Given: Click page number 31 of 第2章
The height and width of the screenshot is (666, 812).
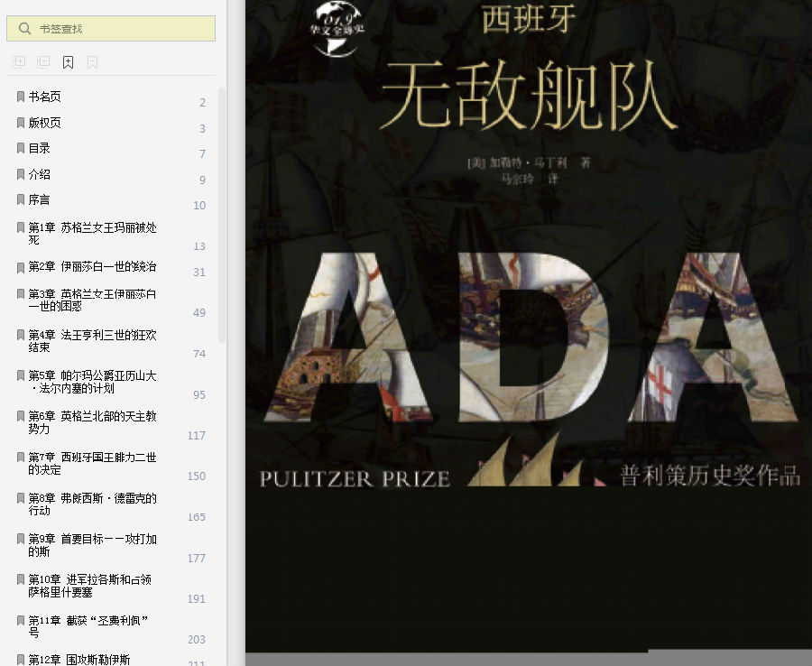Looking at the screenshot, I should click(199, 272).
